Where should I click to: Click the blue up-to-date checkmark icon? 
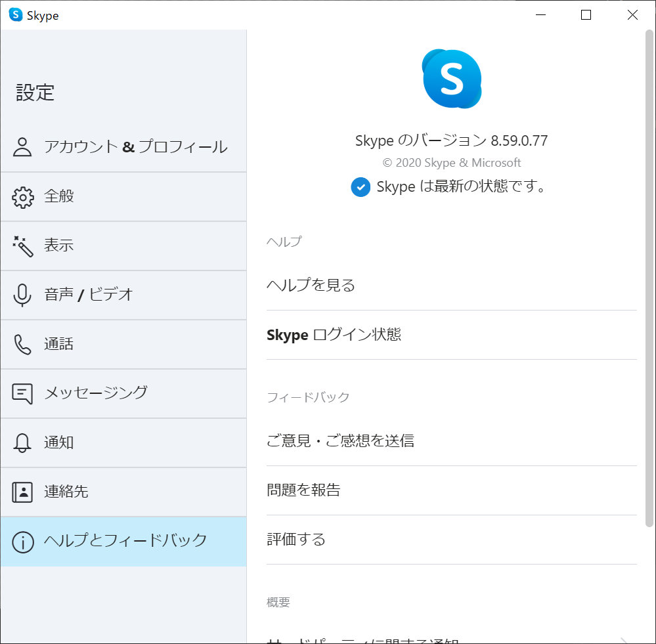pyautogui.click(x=361, y=187)
